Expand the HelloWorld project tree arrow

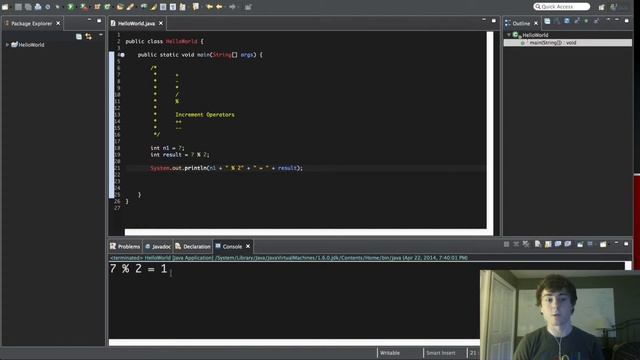click(7, 44)
